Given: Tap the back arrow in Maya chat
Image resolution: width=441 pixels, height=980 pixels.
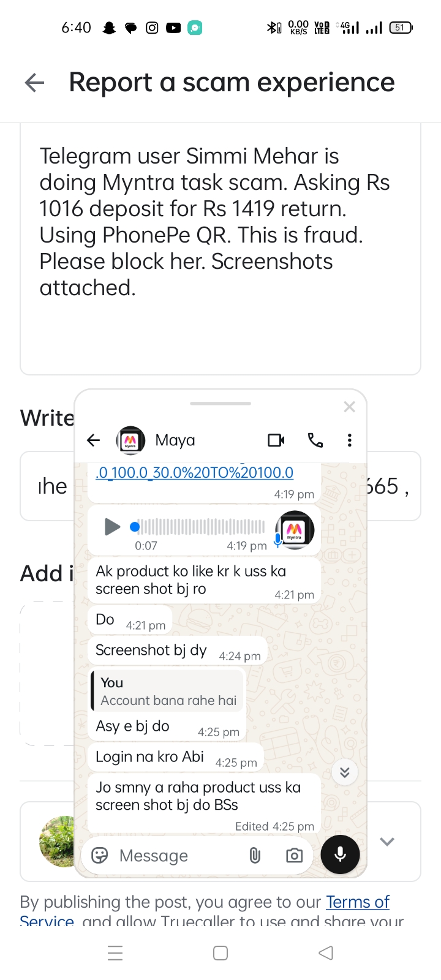Looking at the screenshot, I should (x=93, y=440).
